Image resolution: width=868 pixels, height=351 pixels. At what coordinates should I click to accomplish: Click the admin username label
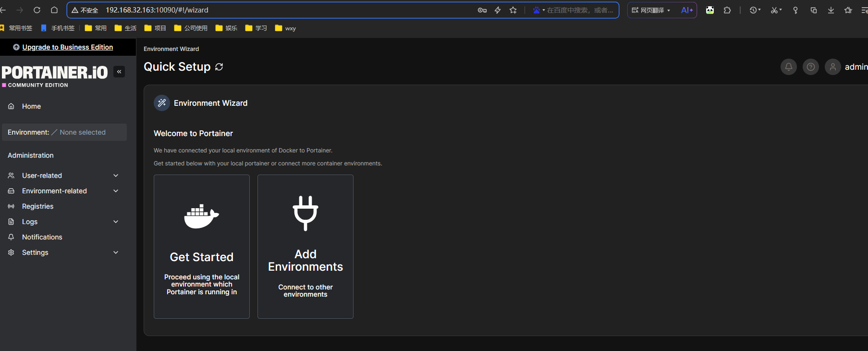coord(856,67)
